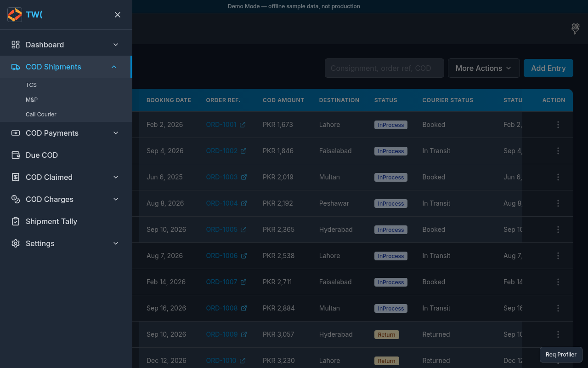Viewport: 588px width, 368px height.
Task: Open external link icon beside ORD-1004
Action: 244,203
